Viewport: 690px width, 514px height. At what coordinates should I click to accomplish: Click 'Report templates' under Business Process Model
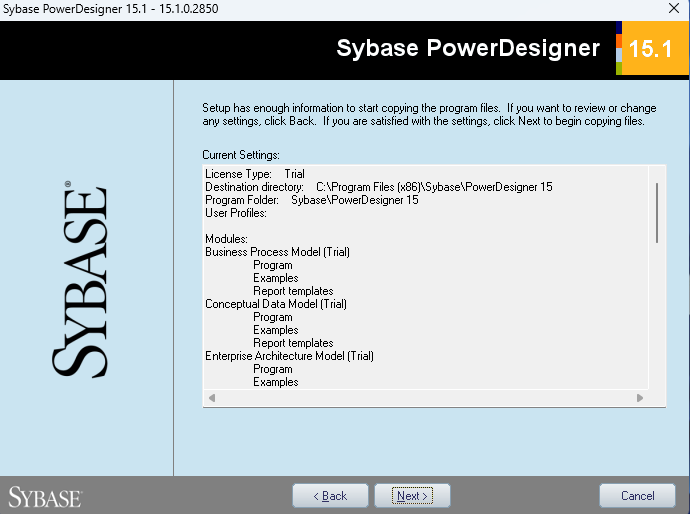pos(293,291)
